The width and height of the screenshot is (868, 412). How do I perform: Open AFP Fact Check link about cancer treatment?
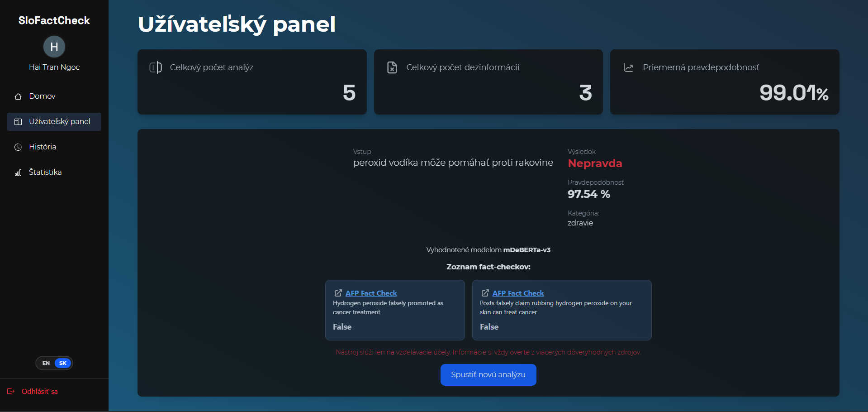point(371,293)
